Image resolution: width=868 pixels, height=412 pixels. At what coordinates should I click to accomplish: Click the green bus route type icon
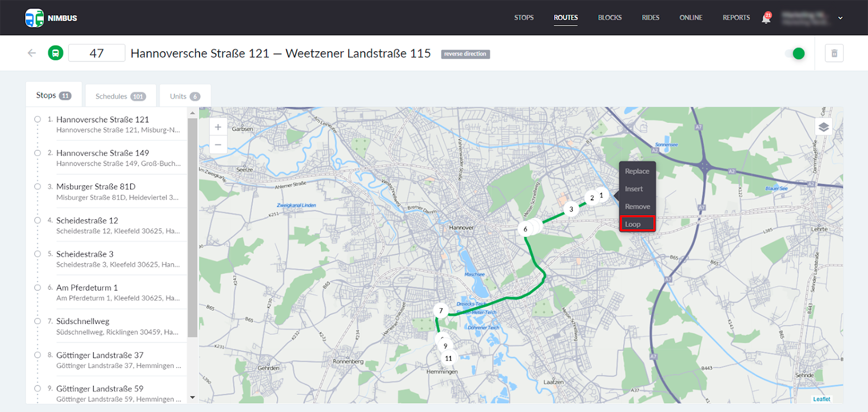click(x=55, y=53)
